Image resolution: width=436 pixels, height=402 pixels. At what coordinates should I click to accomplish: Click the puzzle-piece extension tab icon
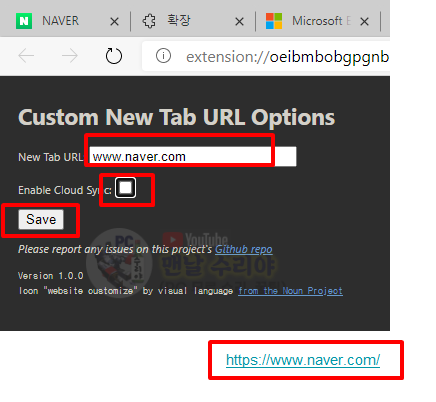click(149, 21)
